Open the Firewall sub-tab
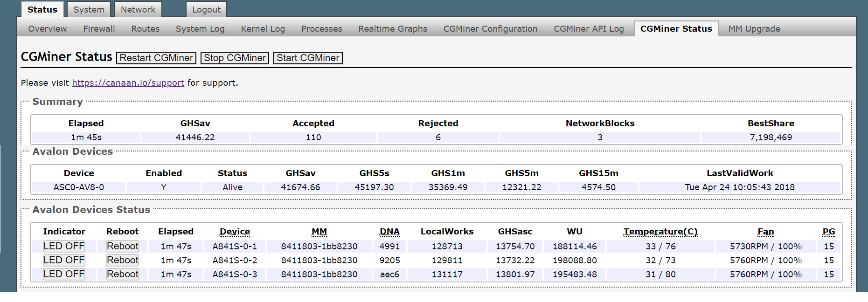Viewport: 868px width, 302px height. [x=99, y=29]
